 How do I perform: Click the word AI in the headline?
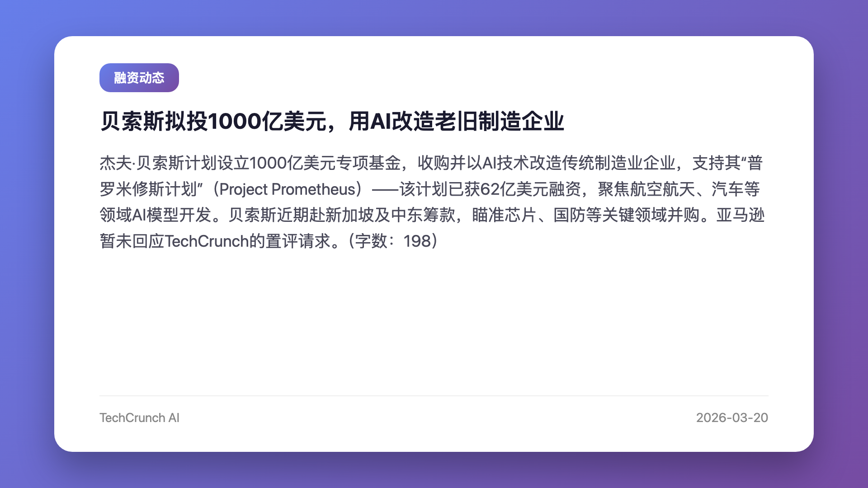381,121
